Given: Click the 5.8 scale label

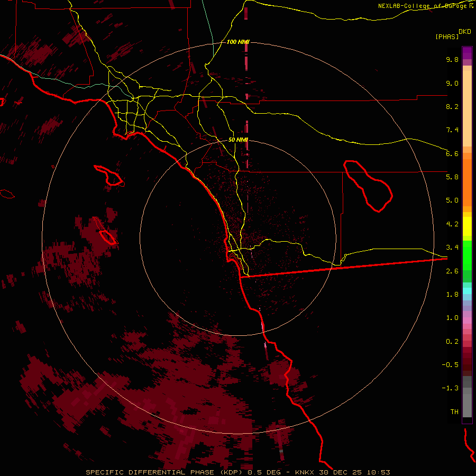Looking at the screenshot, I should click(452, 177).
